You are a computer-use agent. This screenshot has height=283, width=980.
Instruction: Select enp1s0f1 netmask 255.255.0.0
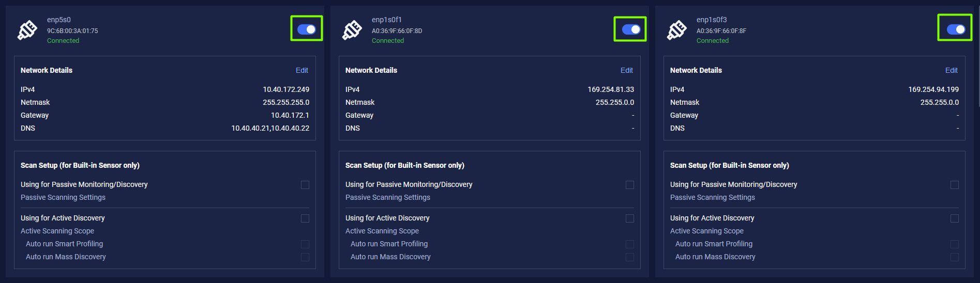point(615,102)
